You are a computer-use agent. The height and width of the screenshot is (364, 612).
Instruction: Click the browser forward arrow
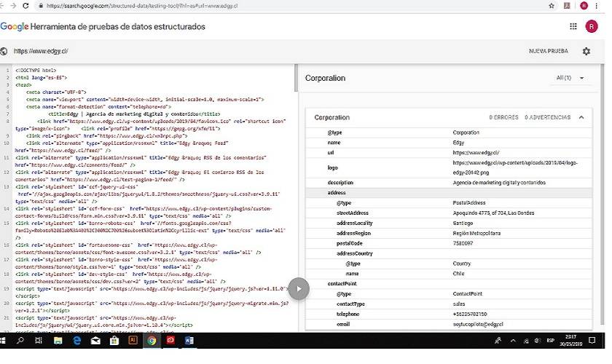point(13,6)
